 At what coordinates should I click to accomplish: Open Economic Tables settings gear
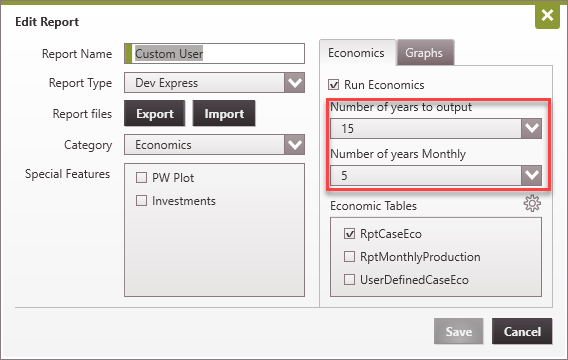[532, 204]
